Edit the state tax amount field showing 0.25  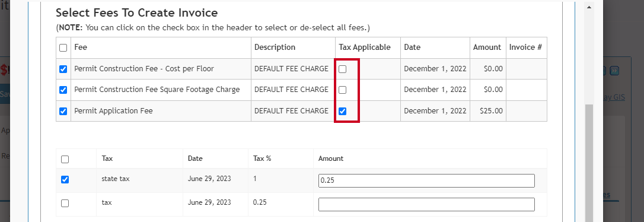coord(426,180)
